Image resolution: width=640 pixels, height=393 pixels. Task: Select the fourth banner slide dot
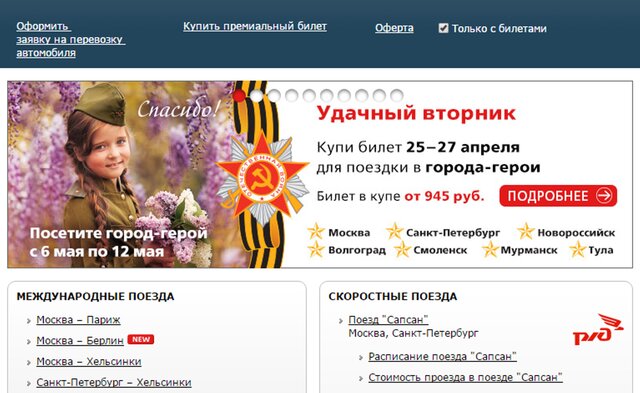(291, 96)
